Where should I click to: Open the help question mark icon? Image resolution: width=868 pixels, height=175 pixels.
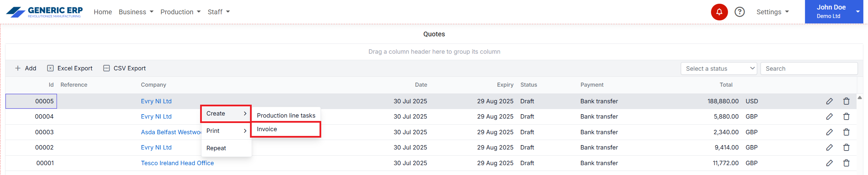pyautogui.click(x=739, y=12)
